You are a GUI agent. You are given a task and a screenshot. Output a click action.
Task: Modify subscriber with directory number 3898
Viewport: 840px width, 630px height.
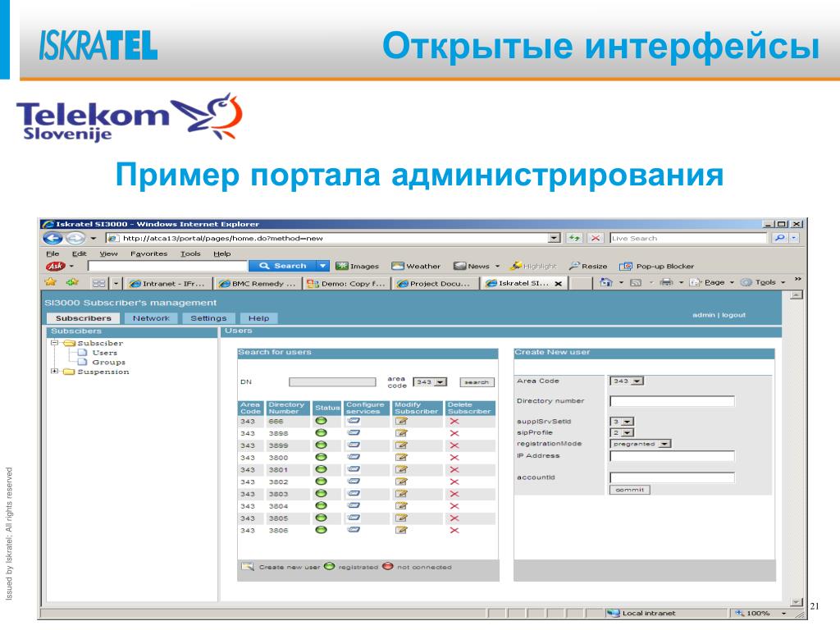click(401, 433)
